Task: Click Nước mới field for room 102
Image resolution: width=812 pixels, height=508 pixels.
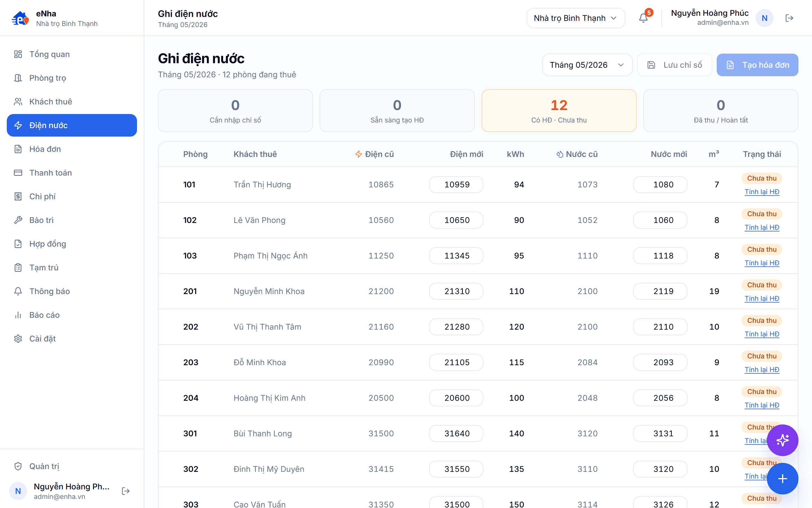Action: coord(660,220)
